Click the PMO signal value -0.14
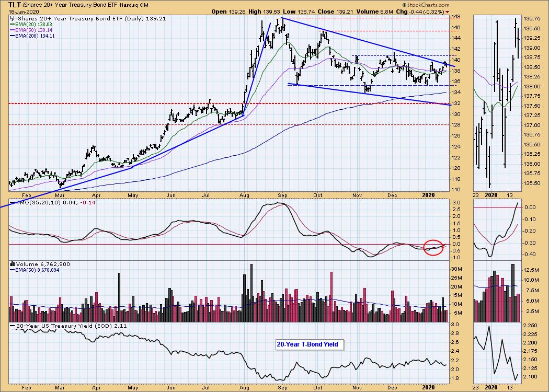This screenshot has width=549, height=392. click(x=88, y=203)
